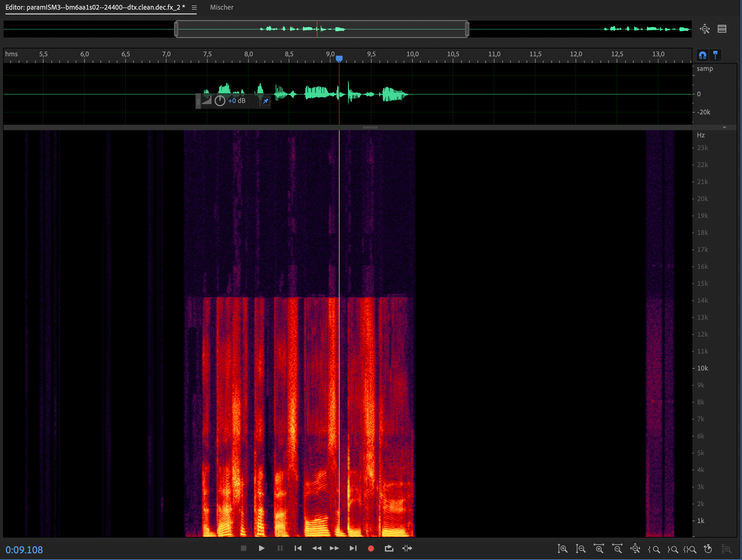This screenshot has height=560, width=742.
Task: Toggle the blue marker pin icon
Action: coord(715,55)
